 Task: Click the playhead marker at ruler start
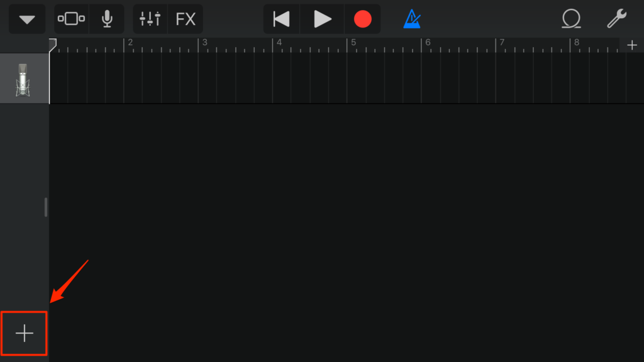[x=53, y=45]
